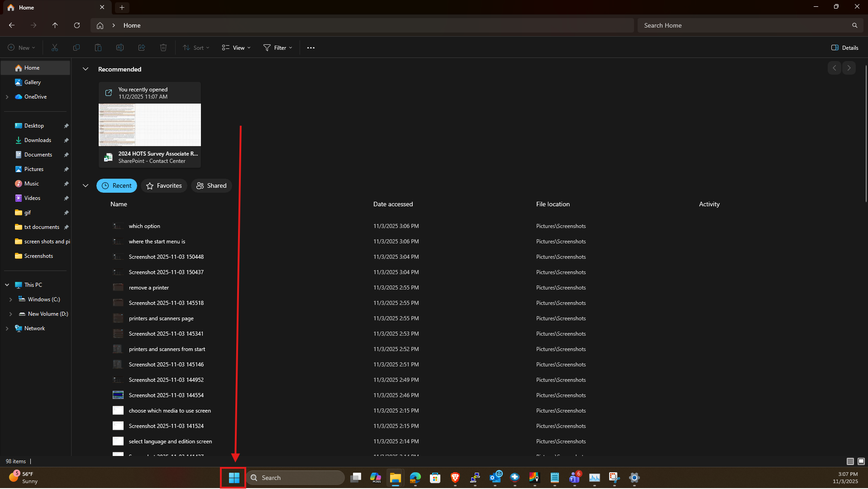Open Microsoft Teams from the taskbar

pos(575,478)
